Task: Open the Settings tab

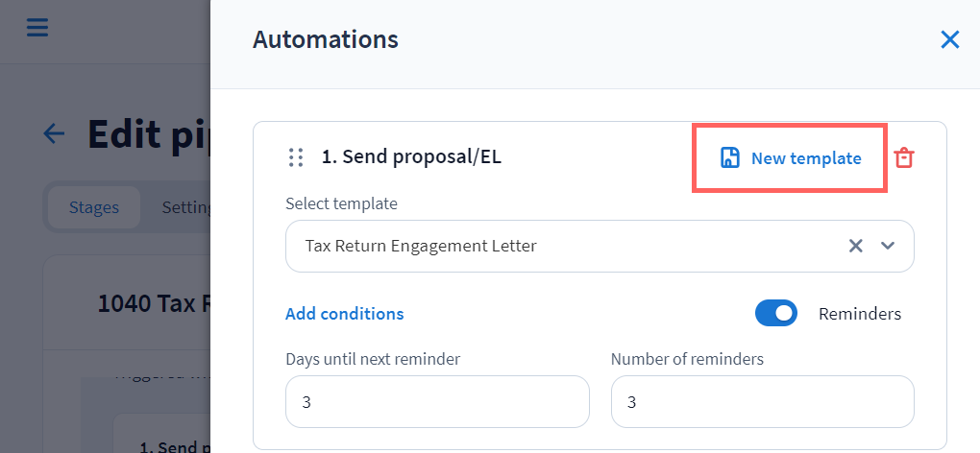Action: coord(185,207)
